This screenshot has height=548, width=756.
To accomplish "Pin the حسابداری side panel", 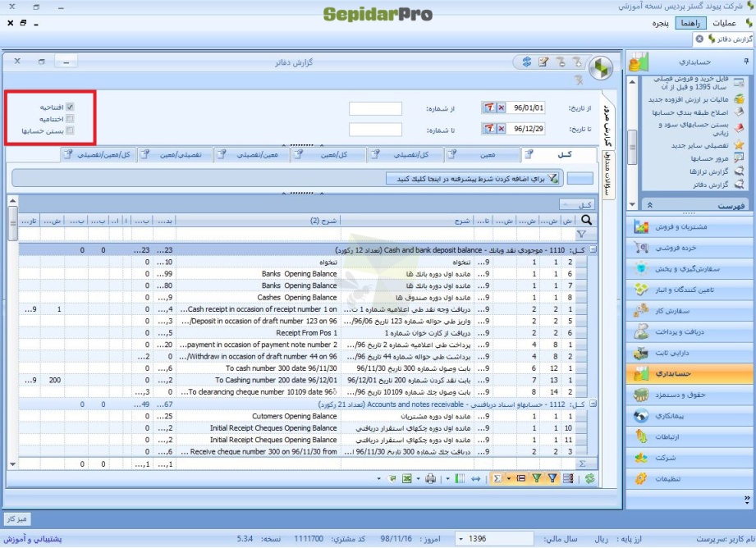I will coord(746,62).
